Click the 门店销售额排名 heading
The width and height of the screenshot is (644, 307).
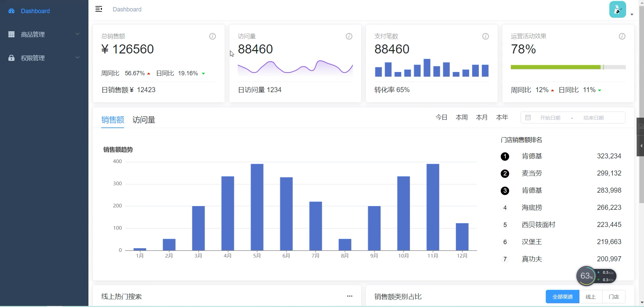521,140
